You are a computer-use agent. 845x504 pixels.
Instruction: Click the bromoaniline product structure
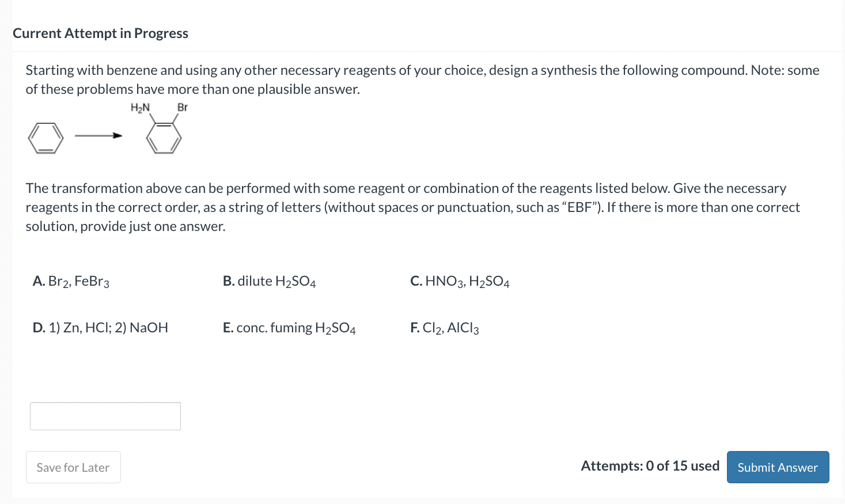tap(164, 137)
